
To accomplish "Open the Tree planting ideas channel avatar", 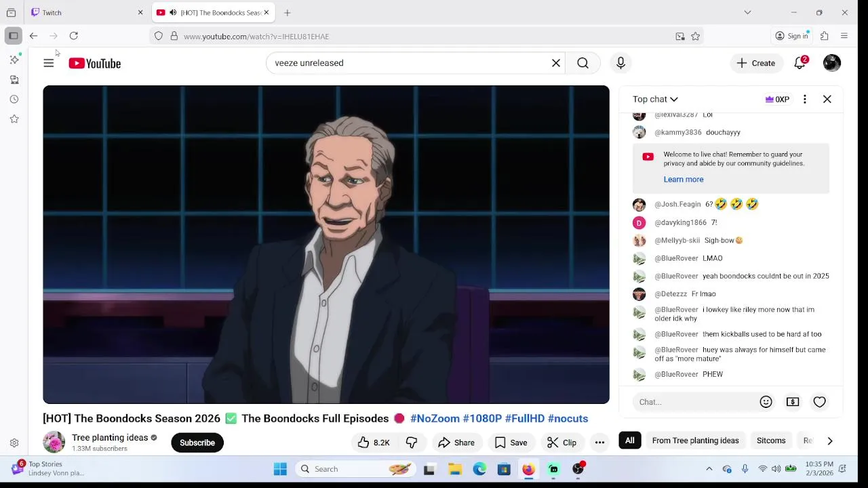I will click(54, 443).
